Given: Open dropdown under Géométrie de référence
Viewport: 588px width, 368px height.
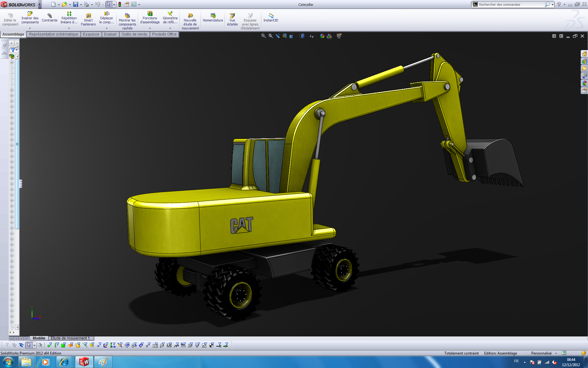Looking at the screenshot, I should [170, 28].
